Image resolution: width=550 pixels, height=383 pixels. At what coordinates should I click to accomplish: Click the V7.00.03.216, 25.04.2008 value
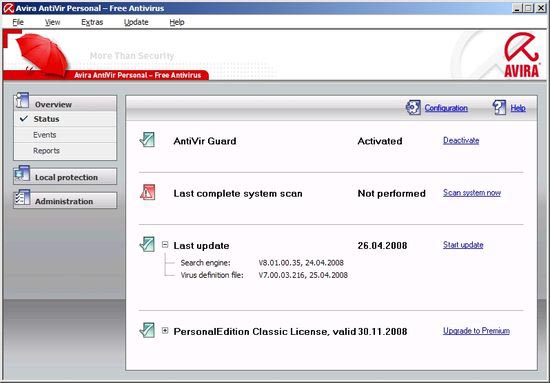303,275
